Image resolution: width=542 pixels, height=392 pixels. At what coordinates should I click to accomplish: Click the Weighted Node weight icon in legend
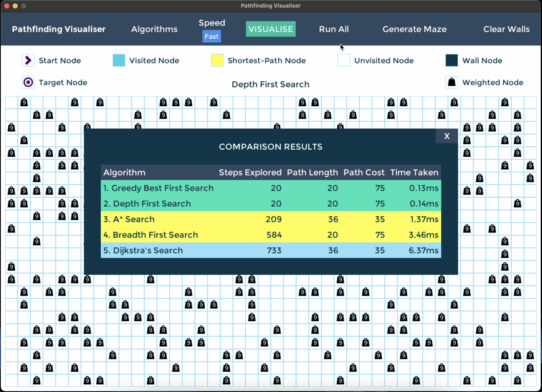pyautogui.click(x=452, y=82)
